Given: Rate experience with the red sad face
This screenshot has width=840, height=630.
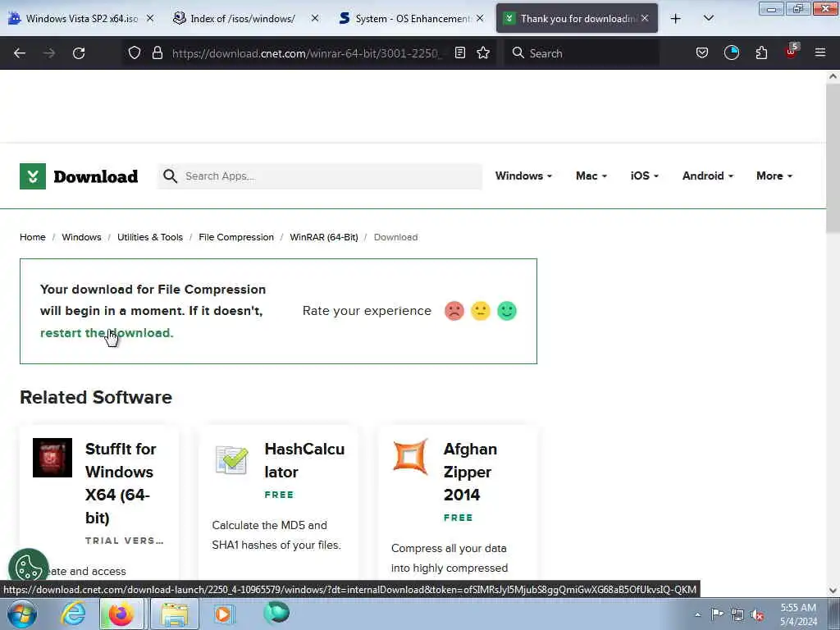Looking at the screenshot, I should click(x=454, y=311).
